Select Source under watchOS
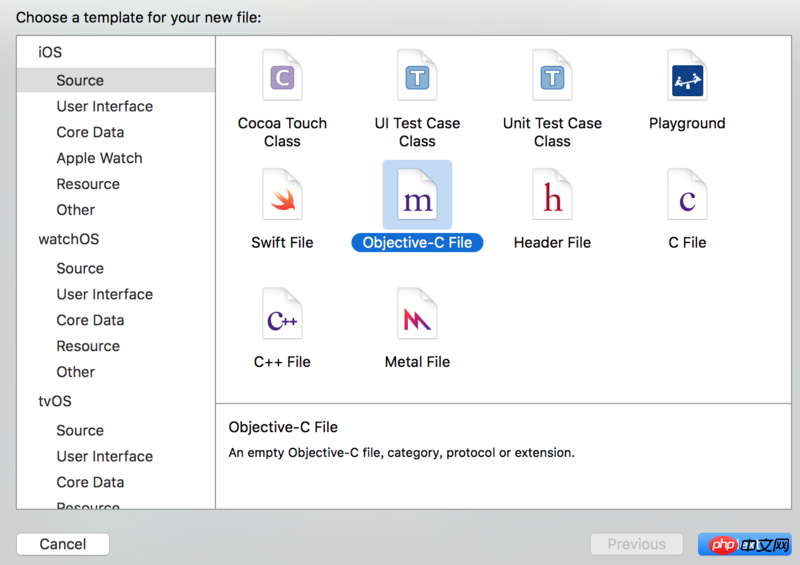Screen dimensions: 800x565 pyautogui.click(x=80, y=268)
